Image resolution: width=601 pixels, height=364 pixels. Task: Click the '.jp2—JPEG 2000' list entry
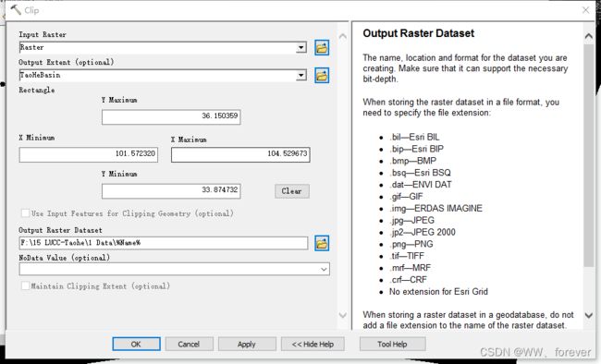(423, 232)
